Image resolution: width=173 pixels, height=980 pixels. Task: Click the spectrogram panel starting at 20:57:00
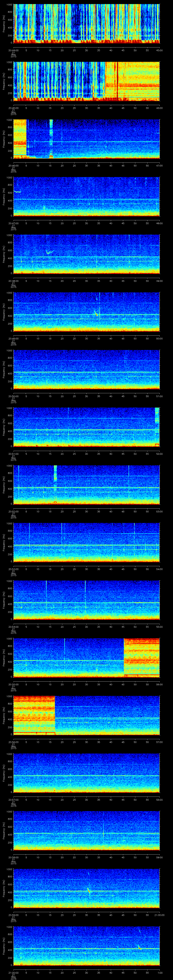click(x=87, y=773)
